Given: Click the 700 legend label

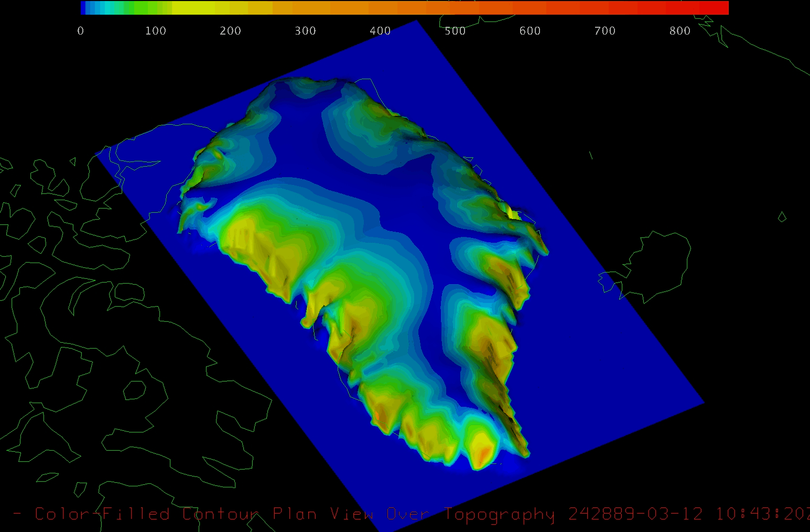Looking at the screenshot, I should 604,31.
